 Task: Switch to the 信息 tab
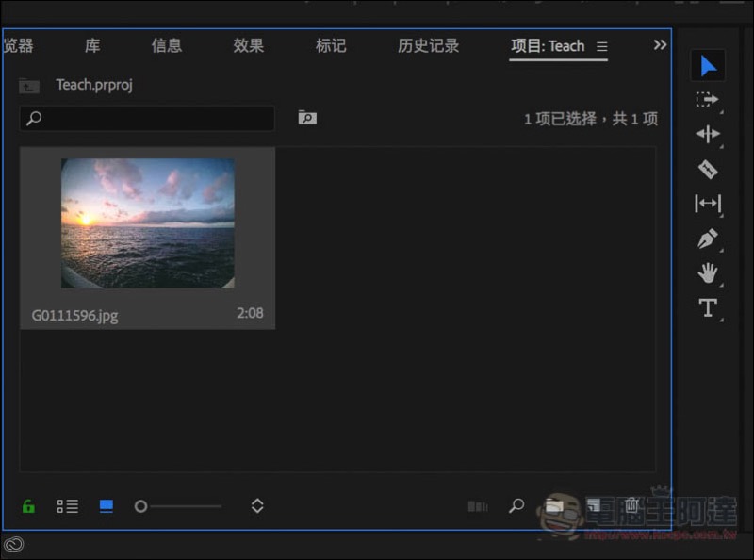click(167, 45)
